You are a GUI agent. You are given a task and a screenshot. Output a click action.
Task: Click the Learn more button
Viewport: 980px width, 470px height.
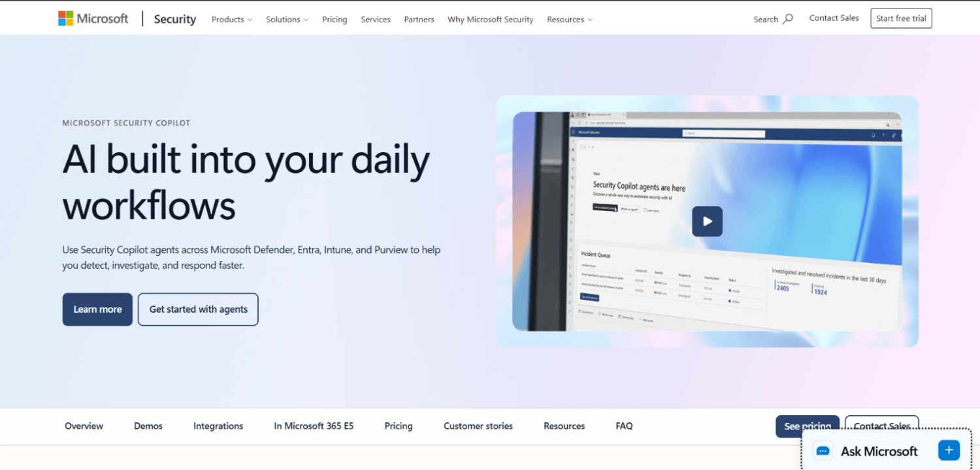(97, 309)
